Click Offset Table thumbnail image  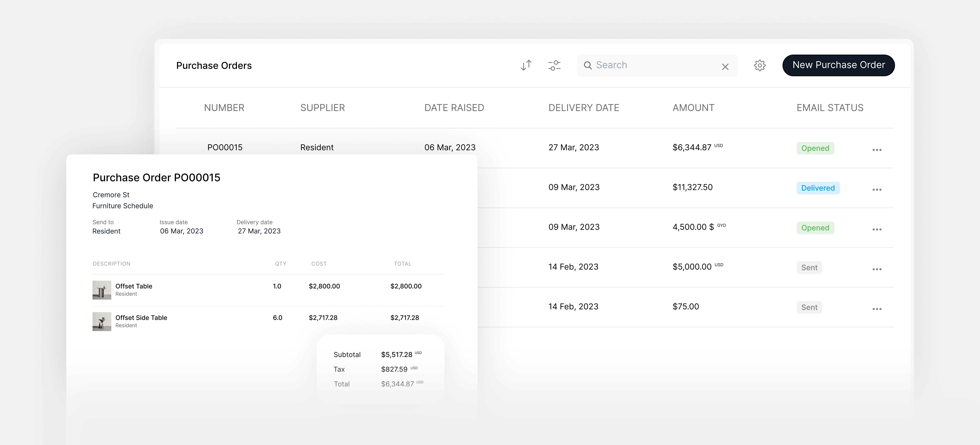[x=102, y=290]
